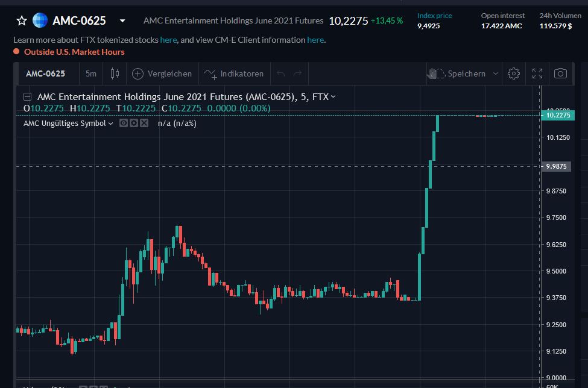Open the AMC-0625 symbol dropdown
Viewport: 588px width, 388px height.
pos(122,20)
